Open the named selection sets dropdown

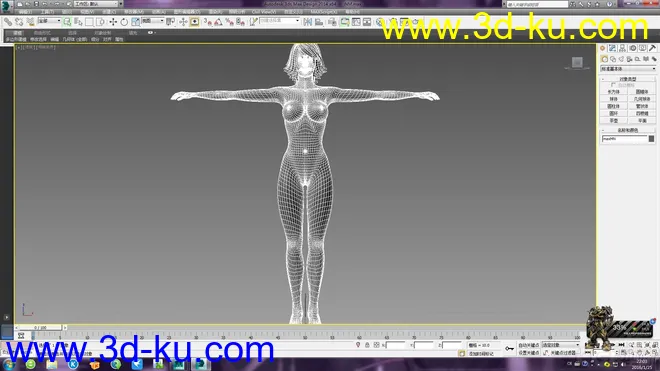(x=279, y=21)
